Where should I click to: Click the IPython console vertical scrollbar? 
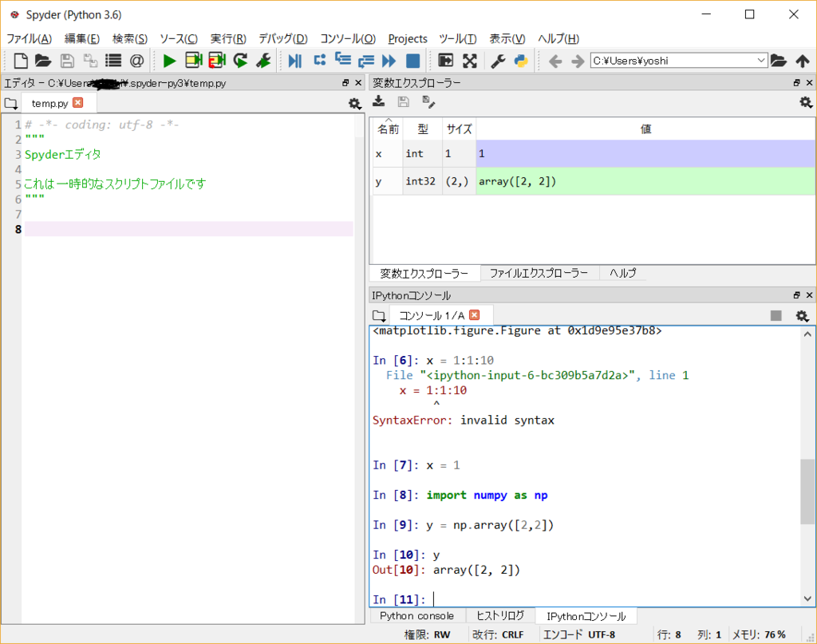[x=807, y=491]
